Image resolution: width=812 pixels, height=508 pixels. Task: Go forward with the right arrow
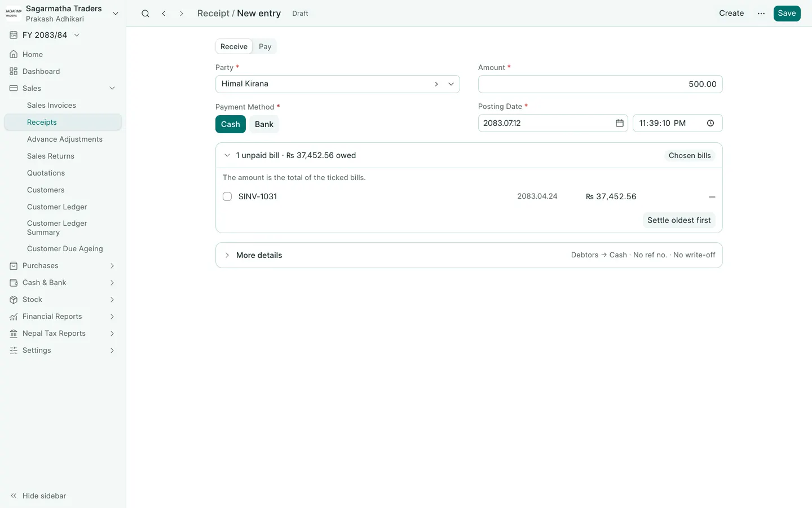182,14
